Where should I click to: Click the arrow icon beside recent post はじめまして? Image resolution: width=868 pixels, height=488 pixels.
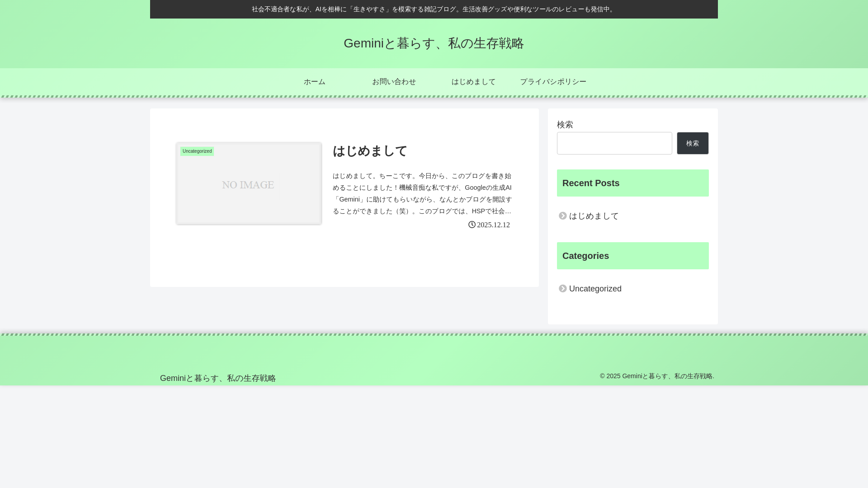coord(562,216)
